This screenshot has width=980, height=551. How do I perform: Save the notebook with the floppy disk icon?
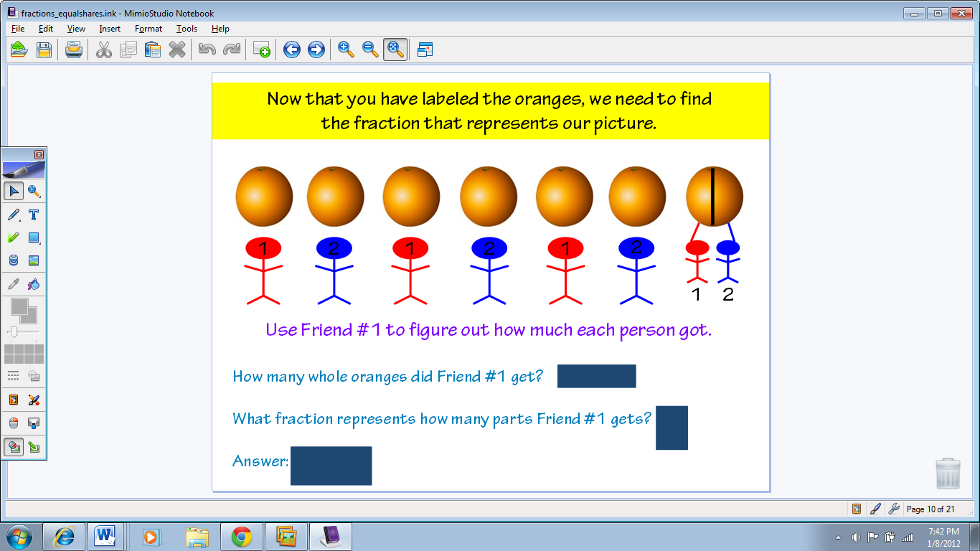(x=44, y=50)
